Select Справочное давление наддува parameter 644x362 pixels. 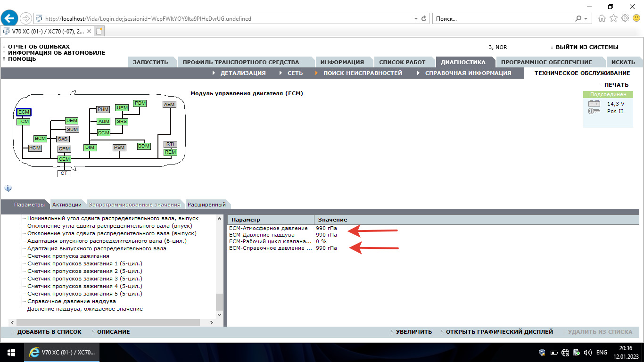[x=72, y=301]
